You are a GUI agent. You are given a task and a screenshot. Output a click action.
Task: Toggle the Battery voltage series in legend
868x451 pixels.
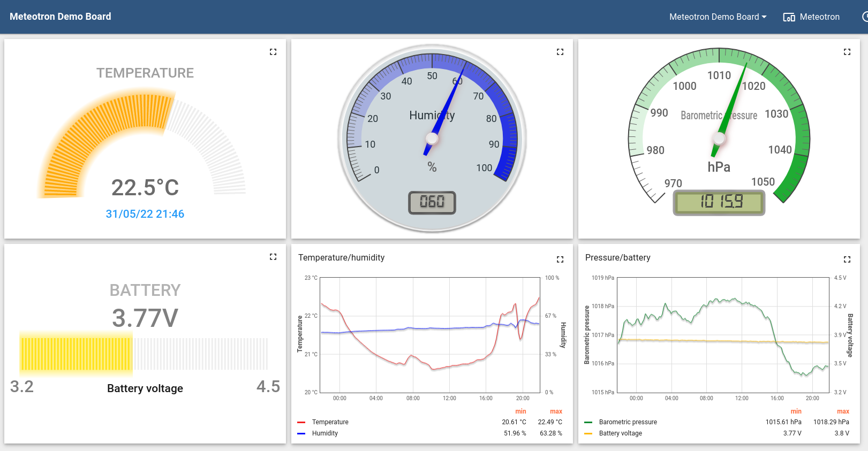(620, 433)
